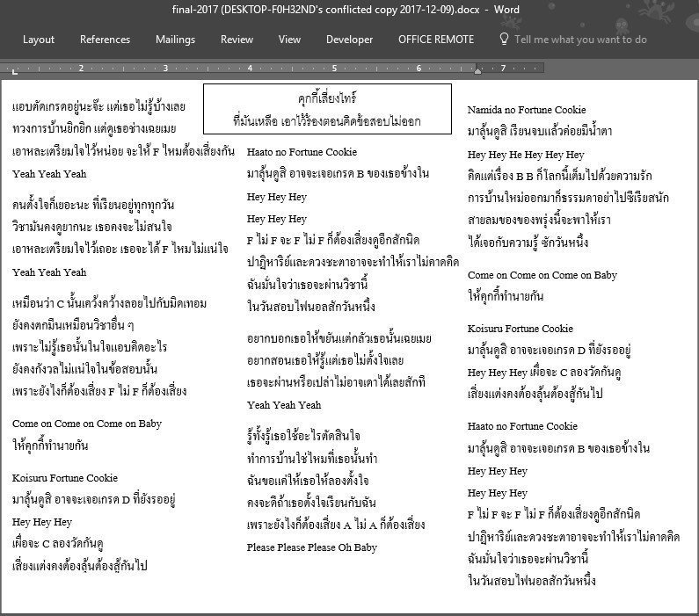Click Haato no Fortune Cookie in right column

click(522, 426)
